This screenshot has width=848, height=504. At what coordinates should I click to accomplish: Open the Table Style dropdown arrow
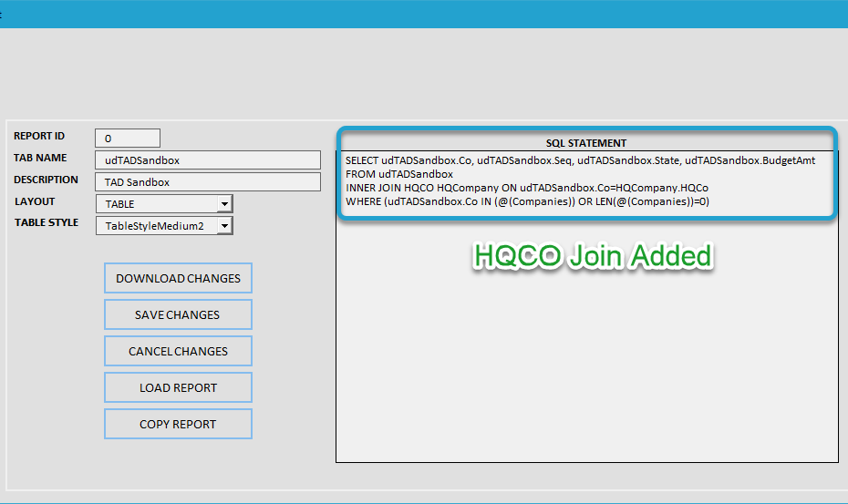pyautogui.click(x=224, y=225)
